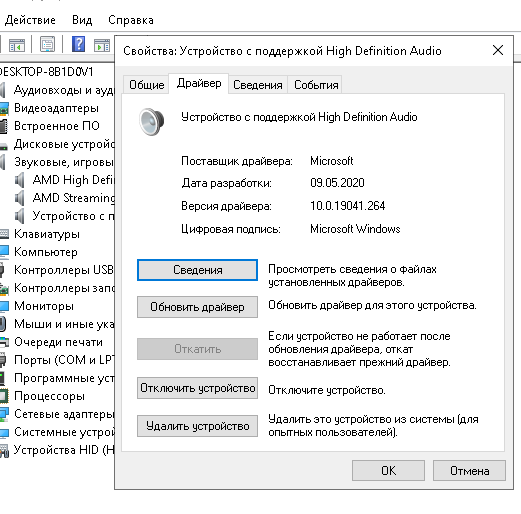Click Обновить драйвер button
Image resolution: width=521 pixels, height=514 pixels.
click(197, 307)
